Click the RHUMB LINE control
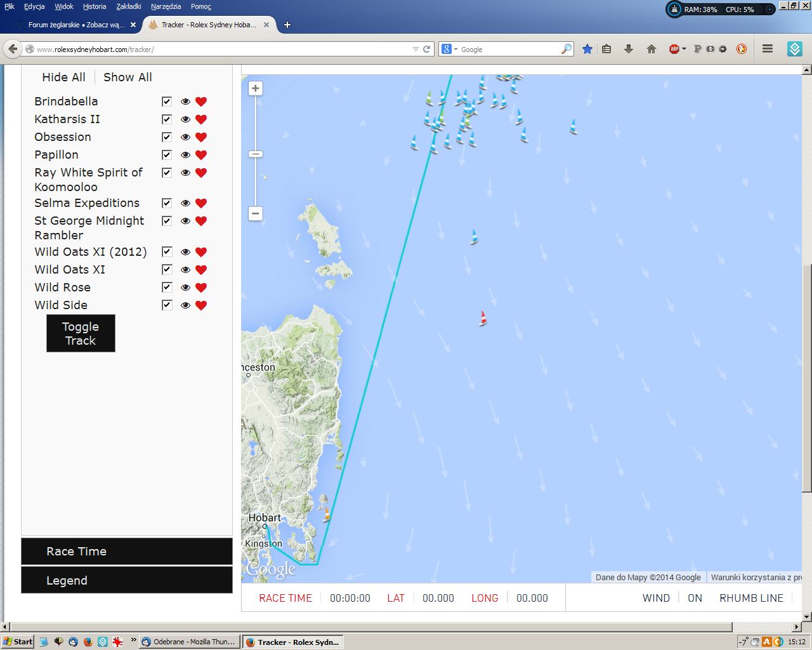 pos(751,598)
